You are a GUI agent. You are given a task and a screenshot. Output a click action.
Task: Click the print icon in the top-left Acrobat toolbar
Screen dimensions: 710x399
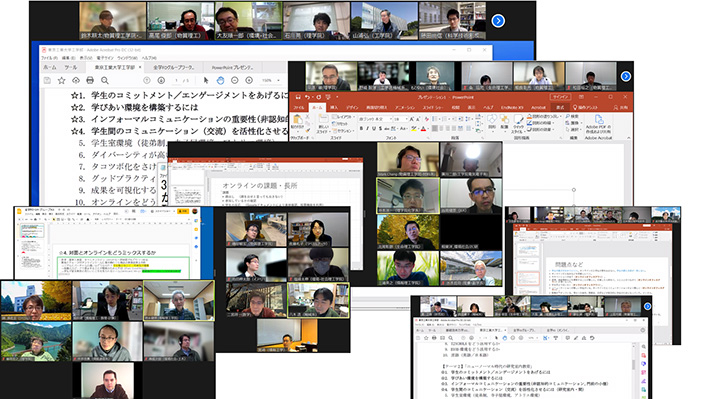pos(90,80)
